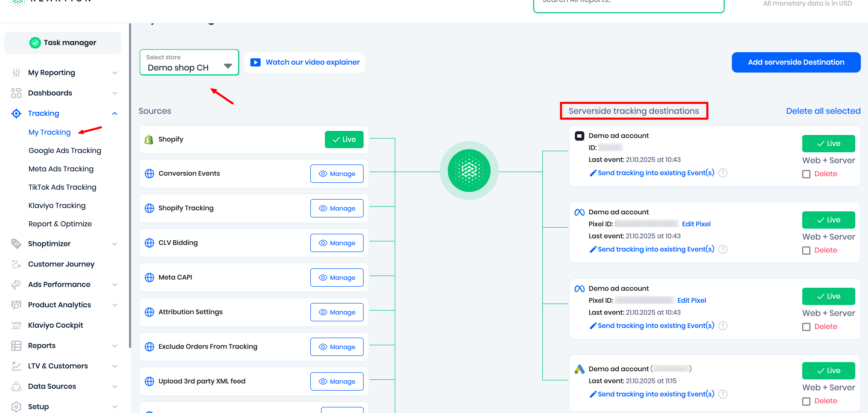Click help icon beside Google Ads Send tracking
Viewport: 868px width, 413px height.
pyautogui.click(x=723, y=394)
